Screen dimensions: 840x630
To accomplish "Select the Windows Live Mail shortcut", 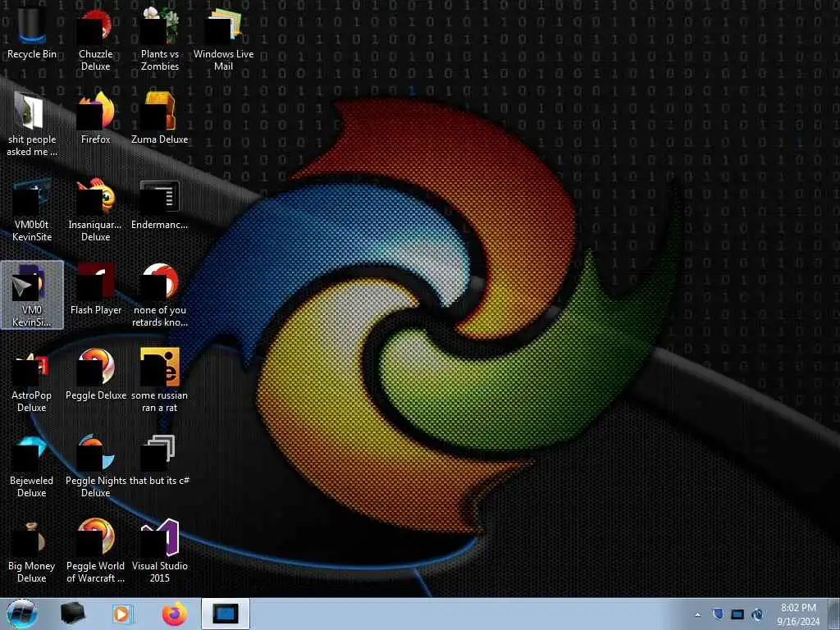I will click(x=223, y=39).
